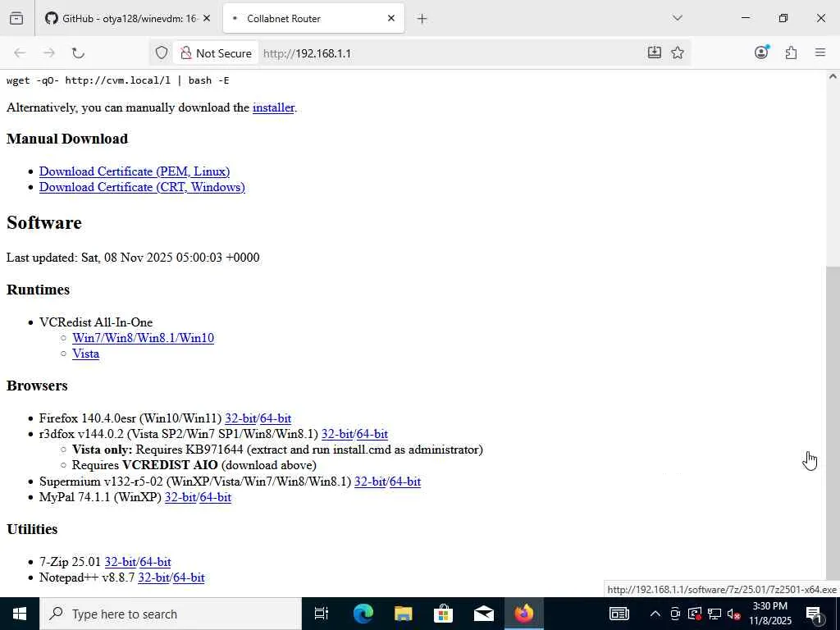
Task: Open Microsoft Store from taskbar
Action: point(443,614)
